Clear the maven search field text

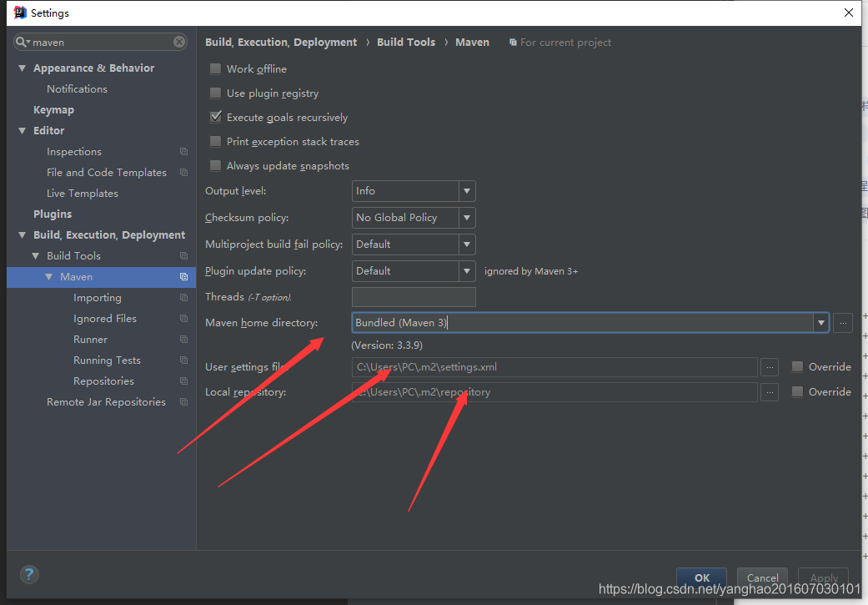coord(179,42)
